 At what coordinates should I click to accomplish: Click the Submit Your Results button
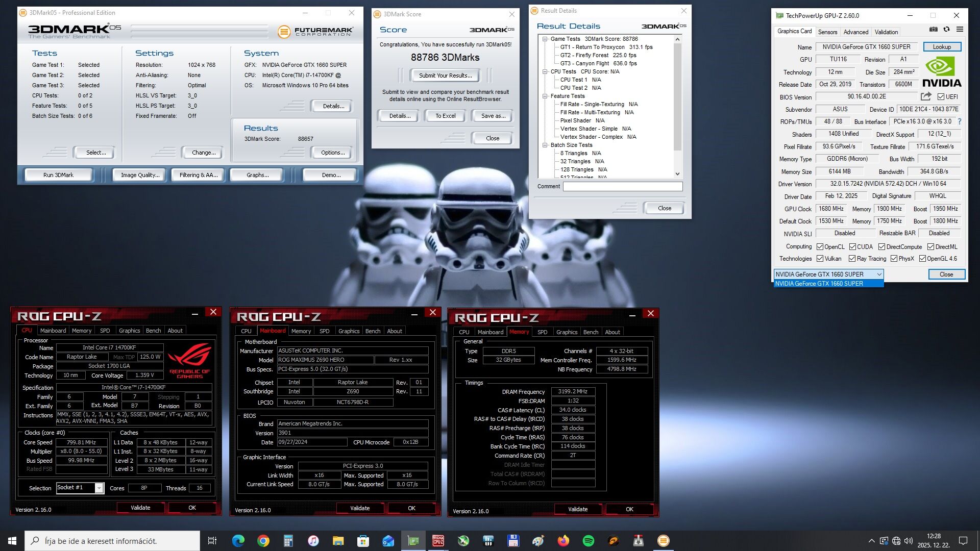(x=445, y=76)
